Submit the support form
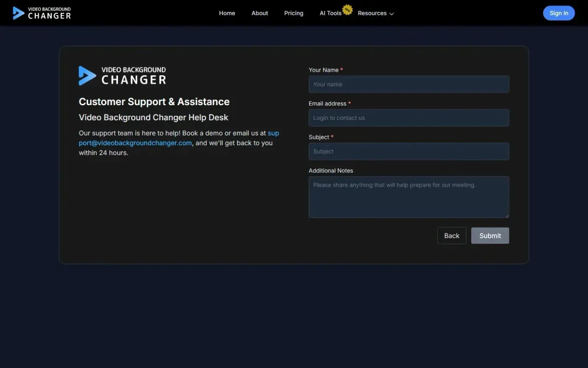588x368 pixels. tap(490, 236)
